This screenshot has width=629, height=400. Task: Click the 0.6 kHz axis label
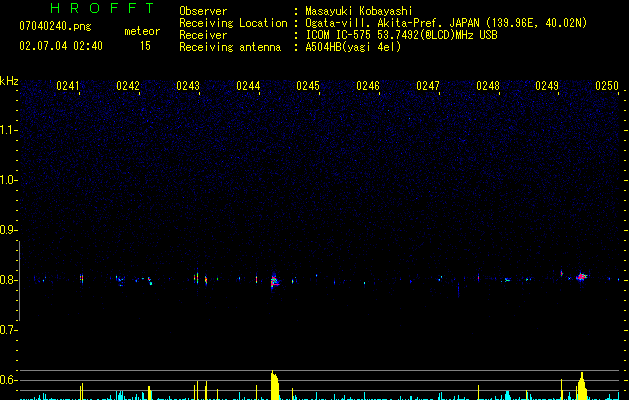[8, 380]
